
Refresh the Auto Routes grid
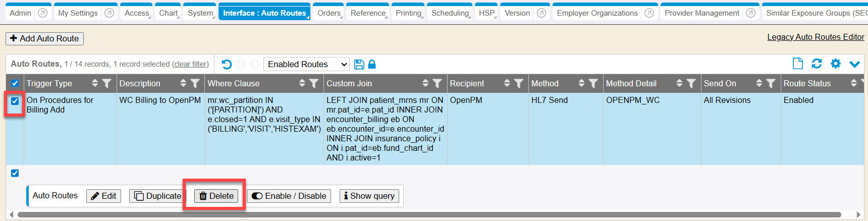coord(817,64)
